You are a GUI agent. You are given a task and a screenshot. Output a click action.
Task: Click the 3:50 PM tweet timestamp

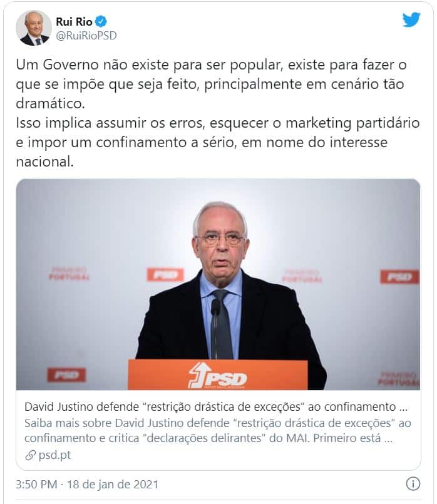pyautogui.click(x=36, y=485)
